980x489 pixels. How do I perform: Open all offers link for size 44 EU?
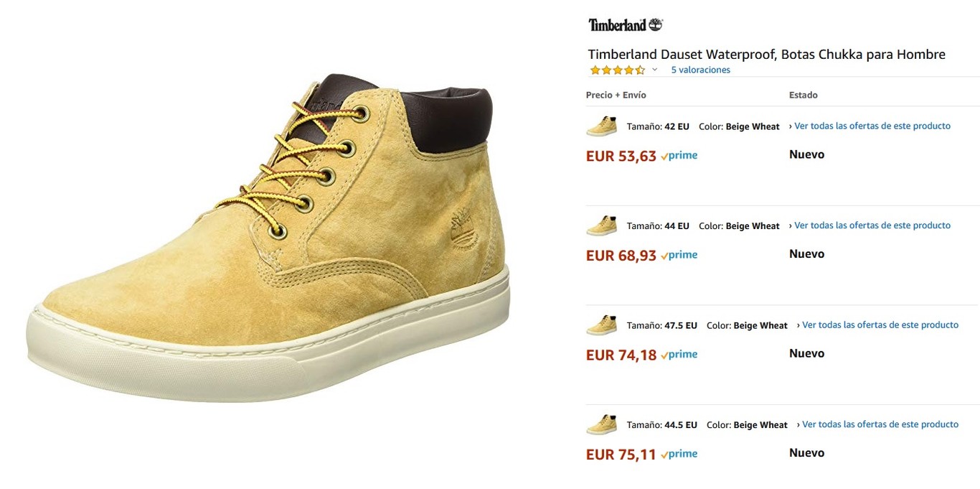870,225
